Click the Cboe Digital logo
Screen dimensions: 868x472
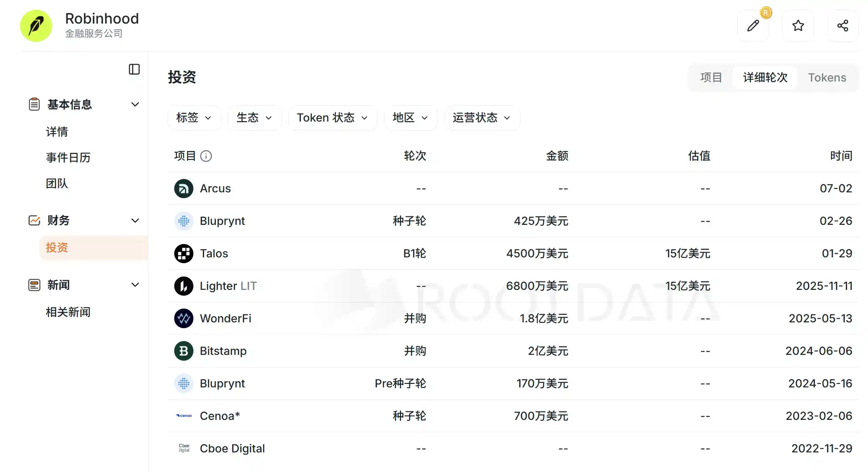(184, 448)
